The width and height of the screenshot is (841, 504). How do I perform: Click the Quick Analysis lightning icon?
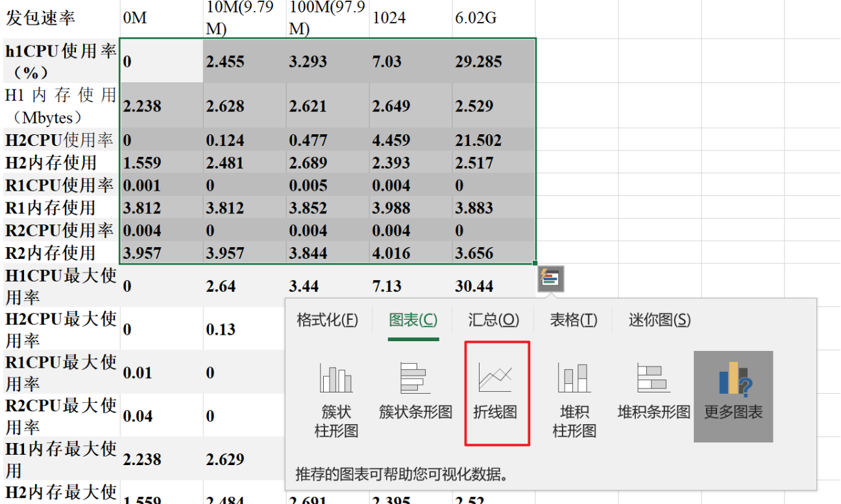pyautogui.click(x=552, y=279)
